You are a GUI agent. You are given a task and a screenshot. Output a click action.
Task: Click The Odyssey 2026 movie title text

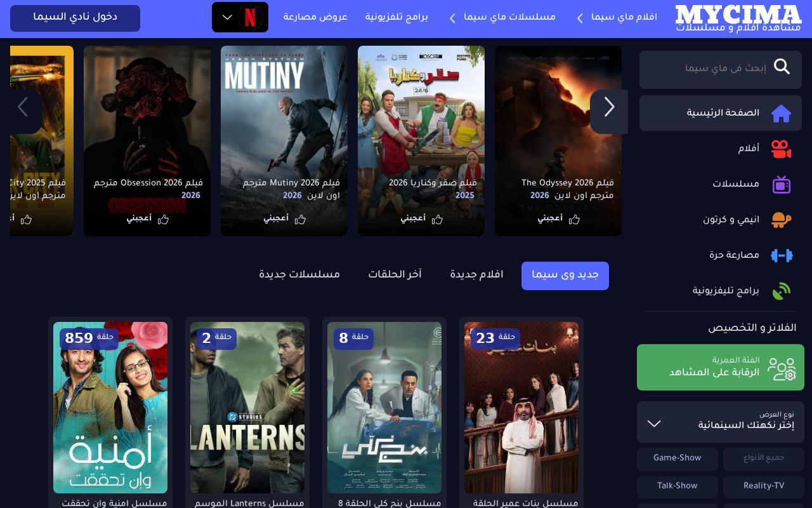(x=568, y=189)
